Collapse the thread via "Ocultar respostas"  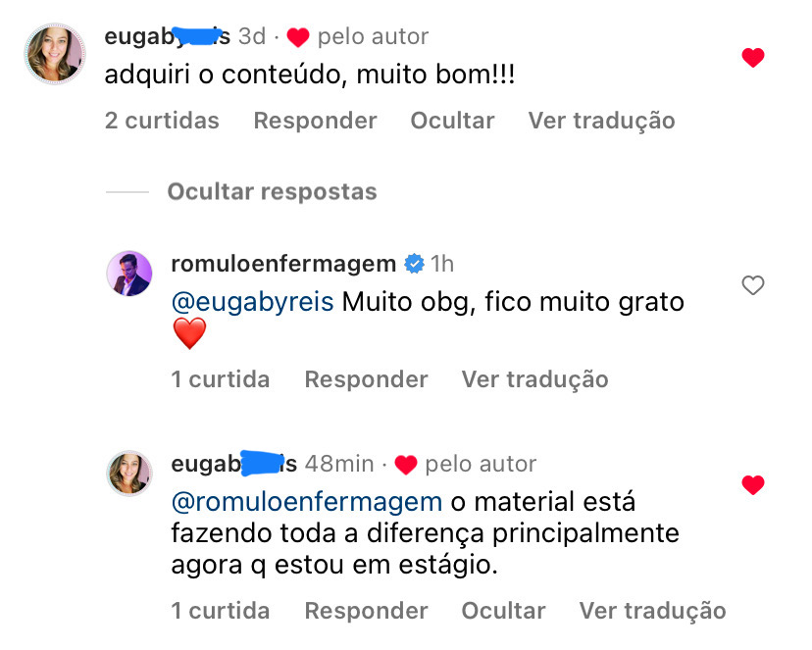pos(272,191)
